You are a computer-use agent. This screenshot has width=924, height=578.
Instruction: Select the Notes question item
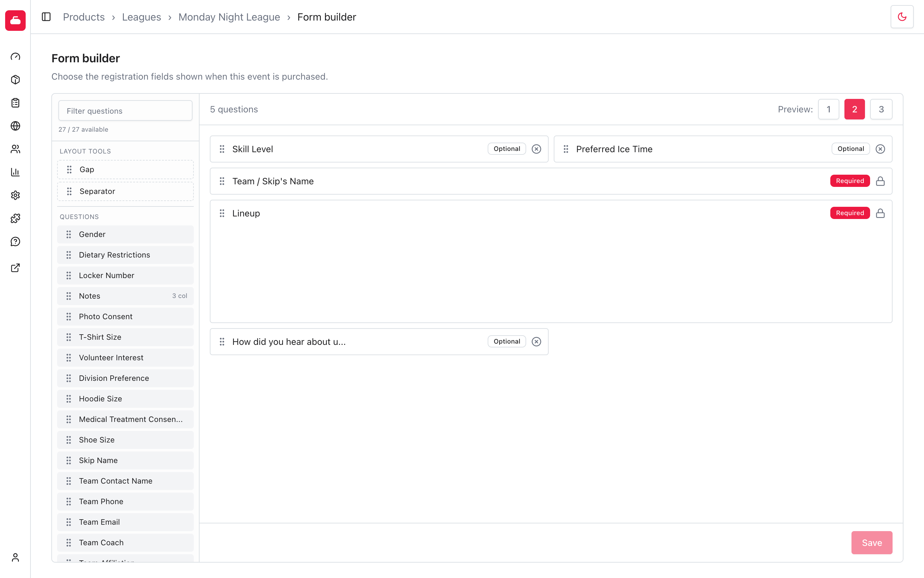(x=125, y=296)
